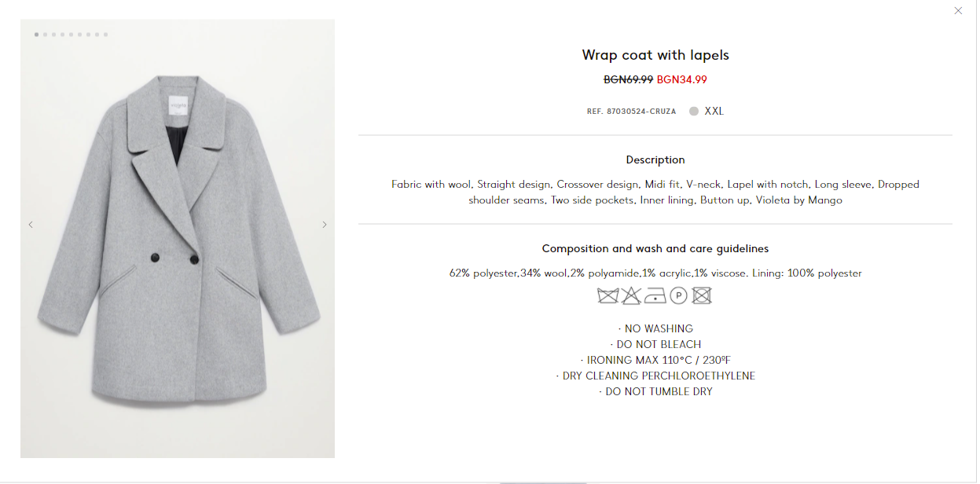Screen dimensions: 980x484
Task: Go back to the previous coat photo
Action: pyautogui.click(x=31, y=225)
